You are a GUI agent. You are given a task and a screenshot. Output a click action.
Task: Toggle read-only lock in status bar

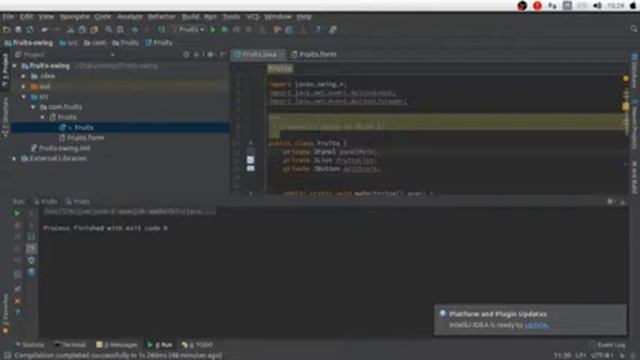[623, 356]
